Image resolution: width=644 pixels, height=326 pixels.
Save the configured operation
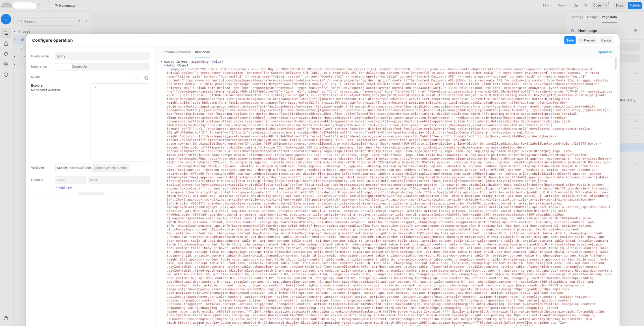570,40
